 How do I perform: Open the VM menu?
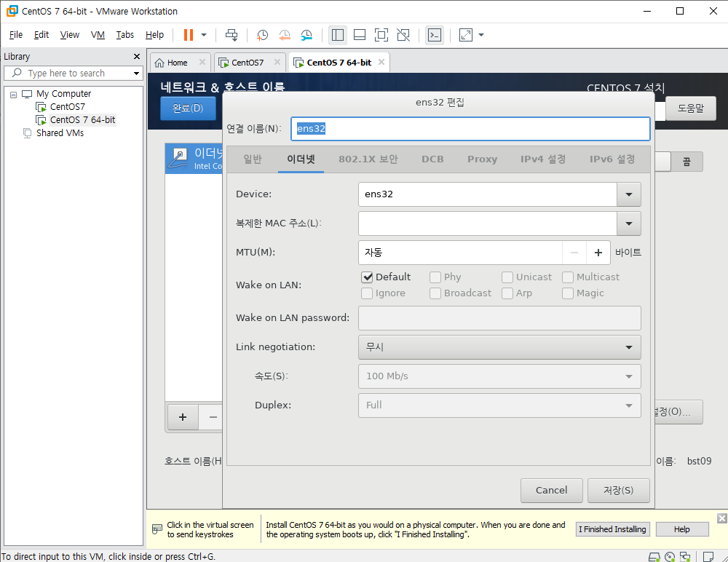point(98,35)
